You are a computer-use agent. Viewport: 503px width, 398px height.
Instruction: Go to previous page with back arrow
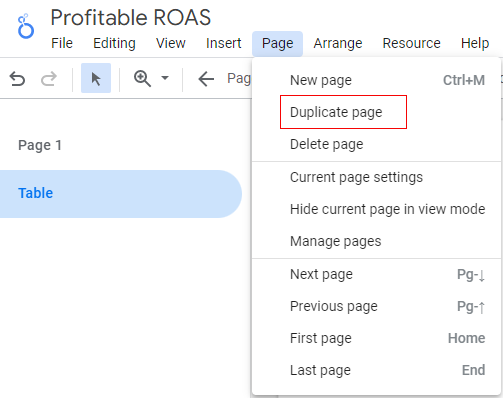click(x=206, y=79)
